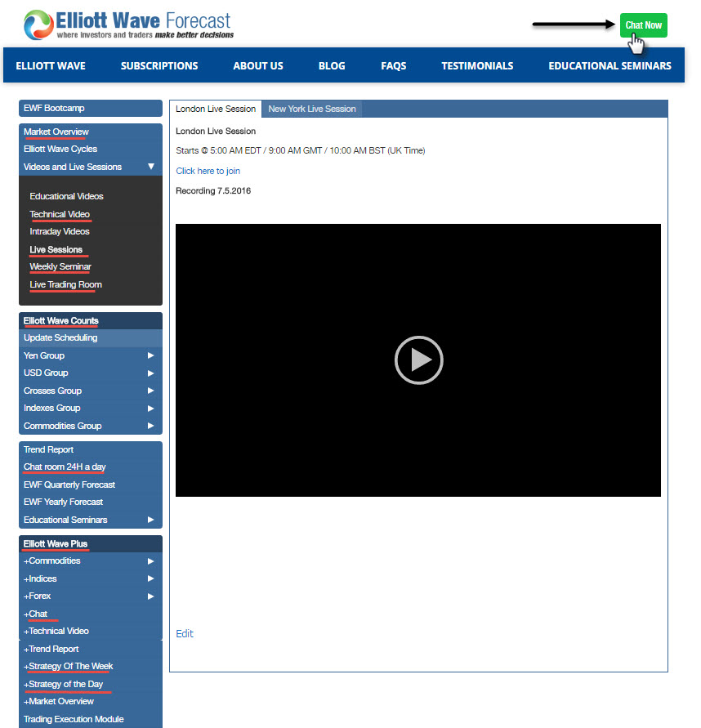This screenshot has height=728, width=701.
Task: Open Educational Videos submenu item
Action: click(66, 196)
